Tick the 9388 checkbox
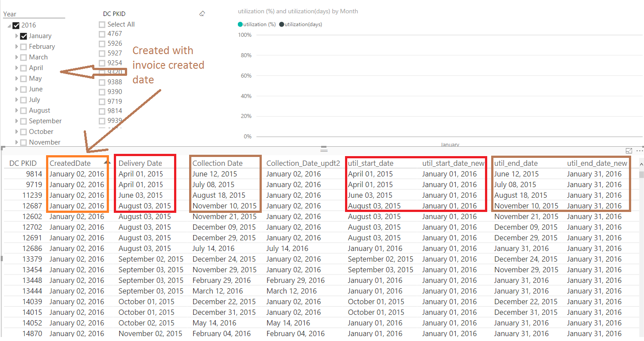Image resolution: width=644 pixels, height=341 pixels. tap(102, 82)
